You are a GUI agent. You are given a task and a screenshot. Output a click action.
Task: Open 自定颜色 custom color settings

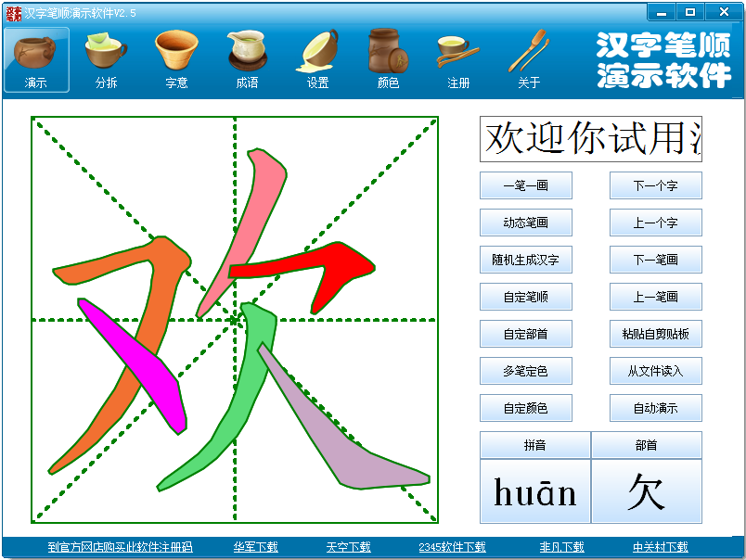point(525,408)
